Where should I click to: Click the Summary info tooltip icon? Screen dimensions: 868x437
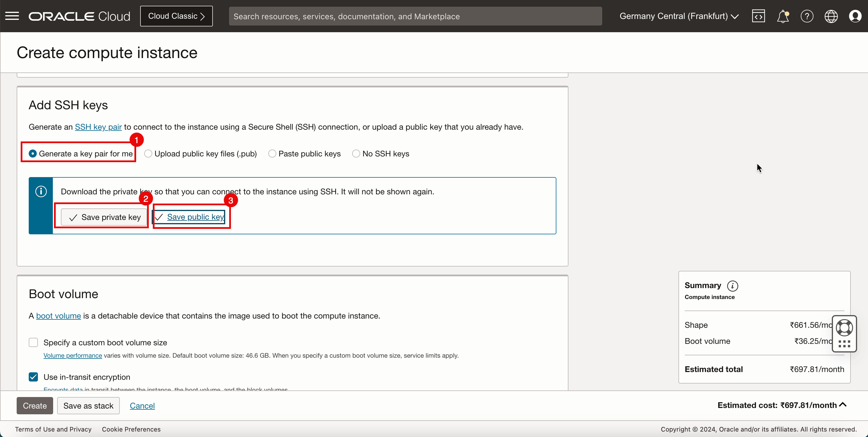[x=733, y=285]
